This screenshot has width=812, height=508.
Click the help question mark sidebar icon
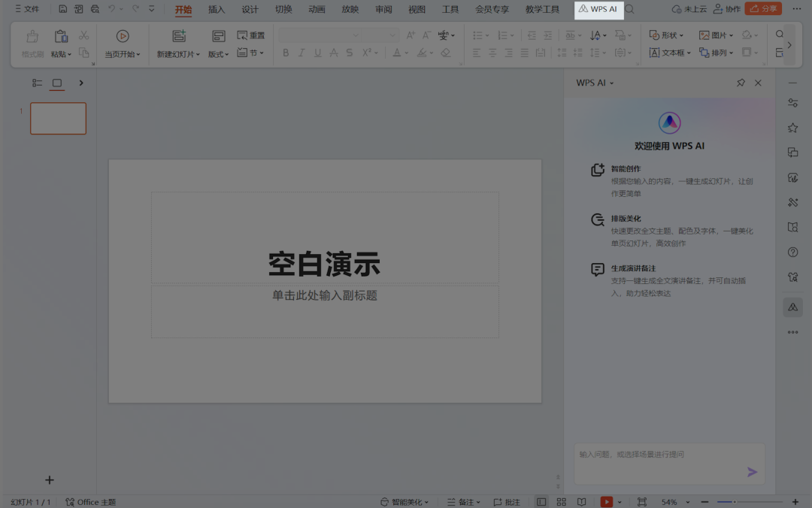(x=793, y=252)
